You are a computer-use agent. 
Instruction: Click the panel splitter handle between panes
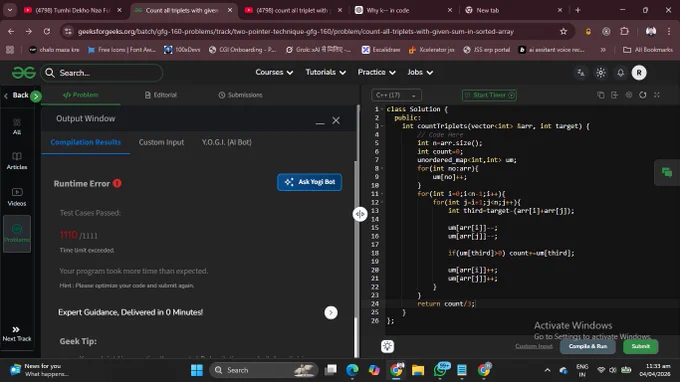pos(360,214)
